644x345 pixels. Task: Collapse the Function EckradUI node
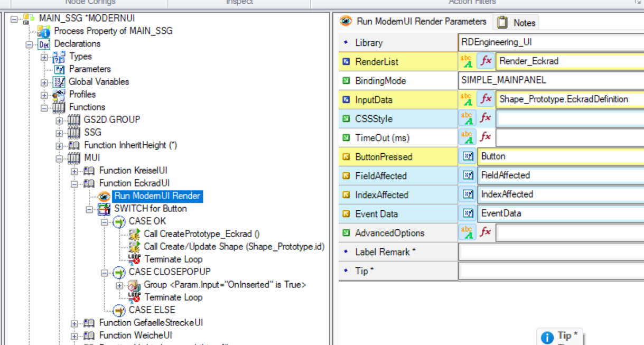coord(74,183)
